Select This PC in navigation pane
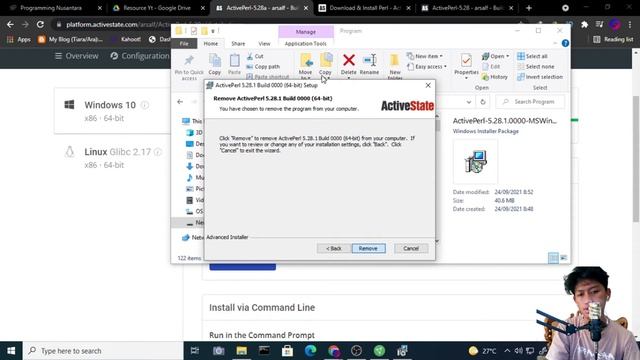Screen dimensions: 640x360 192,121
